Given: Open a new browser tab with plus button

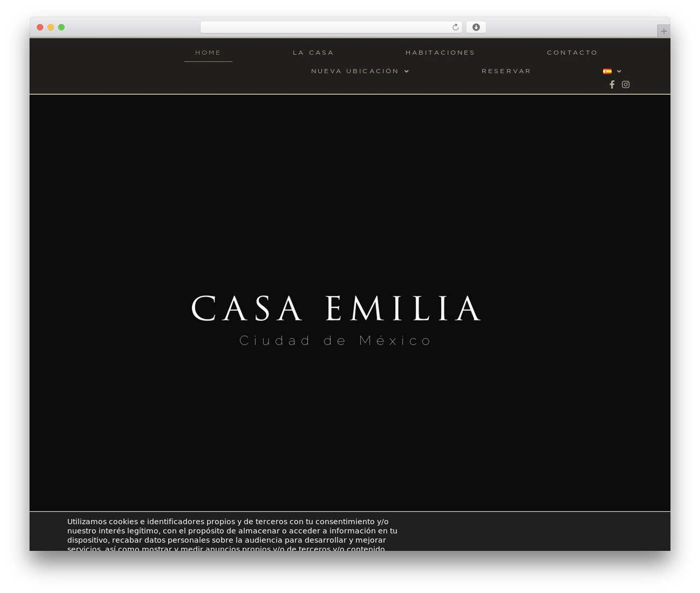Looking at the screenshot, I should pos(663,31).
